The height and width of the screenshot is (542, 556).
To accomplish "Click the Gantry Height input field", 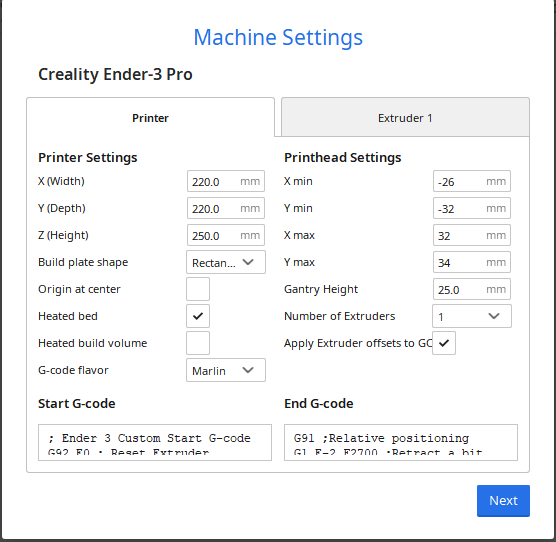I will [x=472, y=289].
